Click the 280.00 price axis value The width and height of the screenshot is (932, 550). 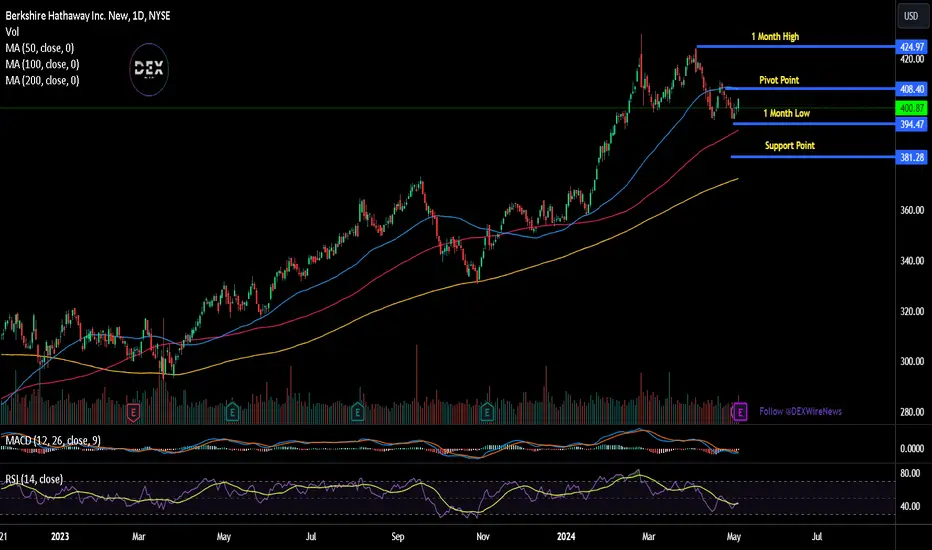pos(912,412)
